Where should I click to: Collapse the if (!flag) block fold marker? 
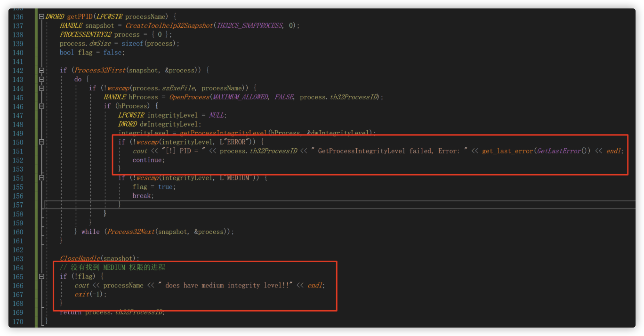point(41,276)
